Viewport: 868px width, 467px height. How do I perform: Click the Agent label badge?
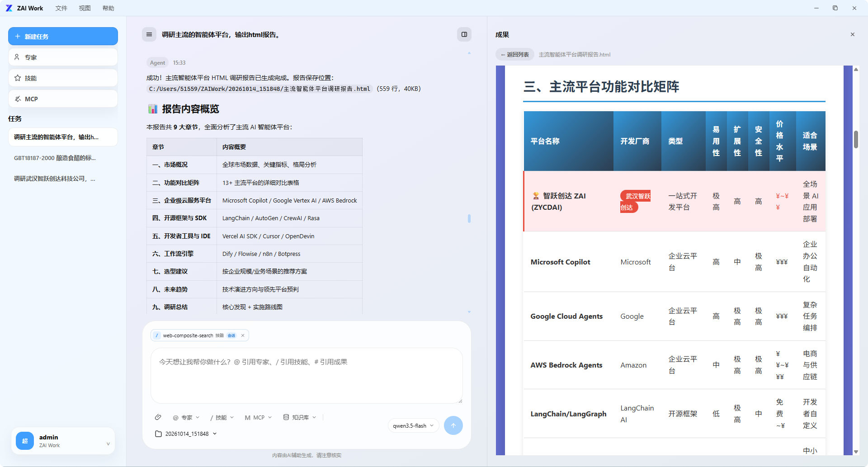click(157, 63)
